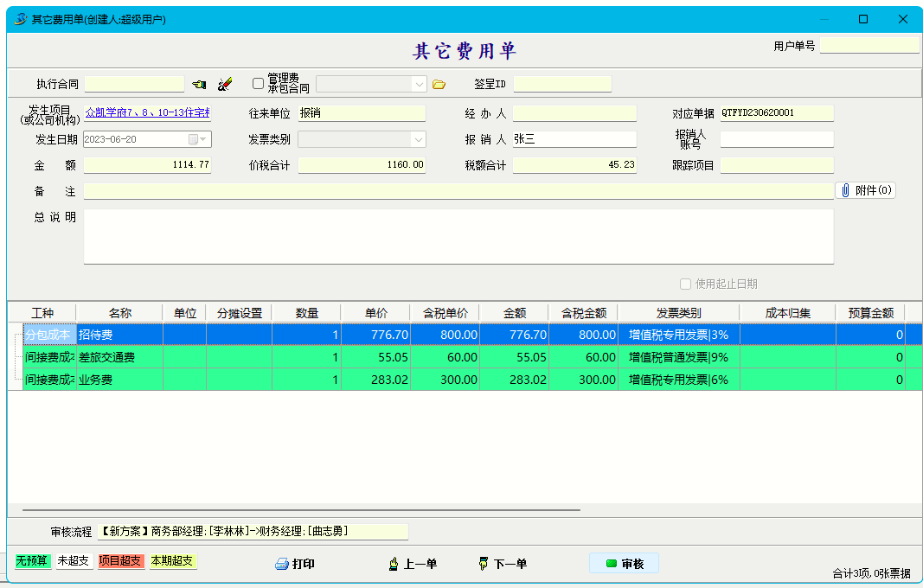Click the 金额 column header
The width and height of the screenshot is (923, 588).
click(514, 313)
